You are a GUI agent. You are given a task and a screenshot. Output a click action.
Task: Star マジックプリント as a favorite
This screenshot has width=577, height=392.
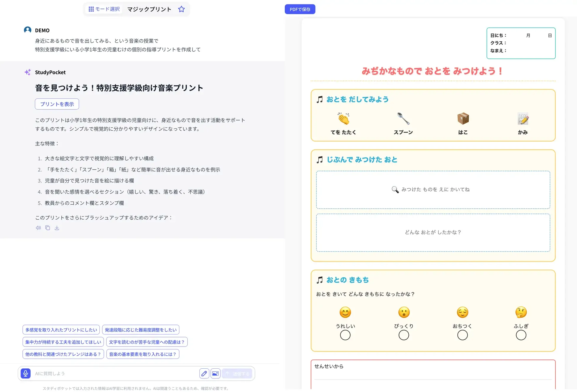(181, 9)
